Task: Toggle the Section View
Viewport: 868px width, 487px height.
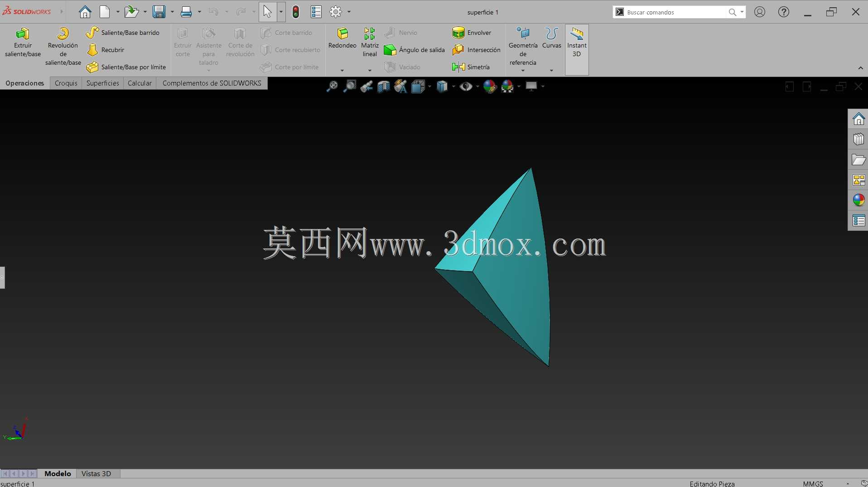Action: coord(384,86)
